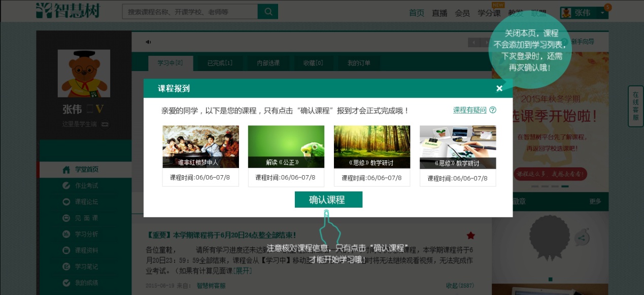The image size is (644, 295).
Task: Open the 直播 top navigation item
Action: [439, 13]
